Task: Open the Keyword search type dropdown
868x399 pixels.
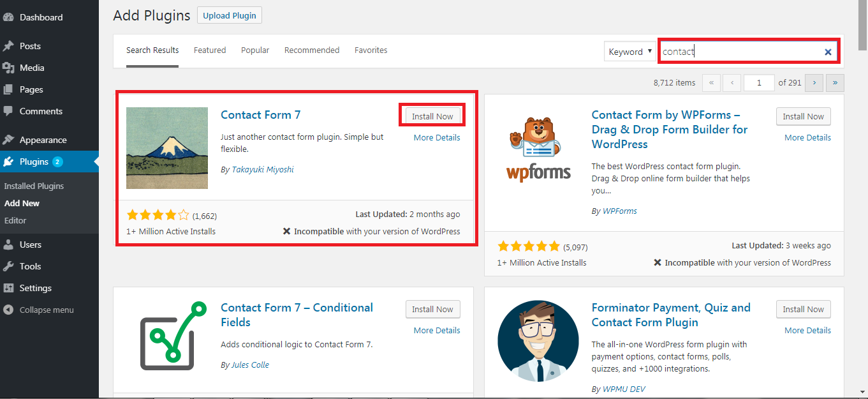Action: coord(630,52)
